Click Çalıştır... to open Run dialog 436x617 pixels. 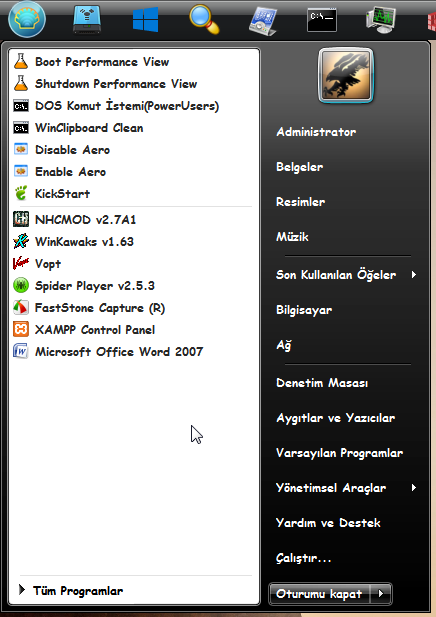[303, 558]
